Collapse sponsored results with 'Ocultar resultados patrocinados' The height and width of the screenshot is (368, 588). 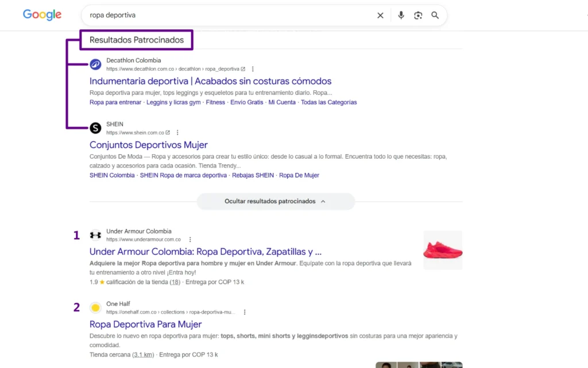coord(276,201)
